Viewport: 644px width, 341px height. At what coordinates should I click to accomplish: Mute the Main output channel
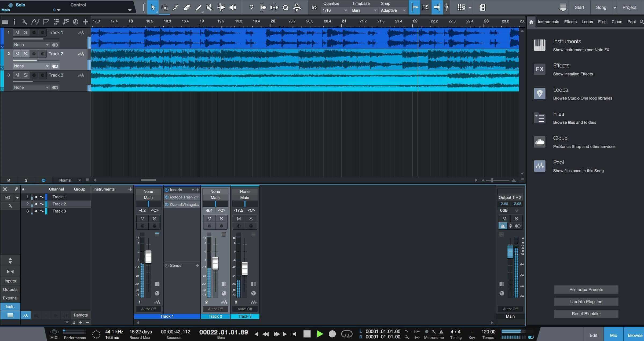click(x=504, y=218)
